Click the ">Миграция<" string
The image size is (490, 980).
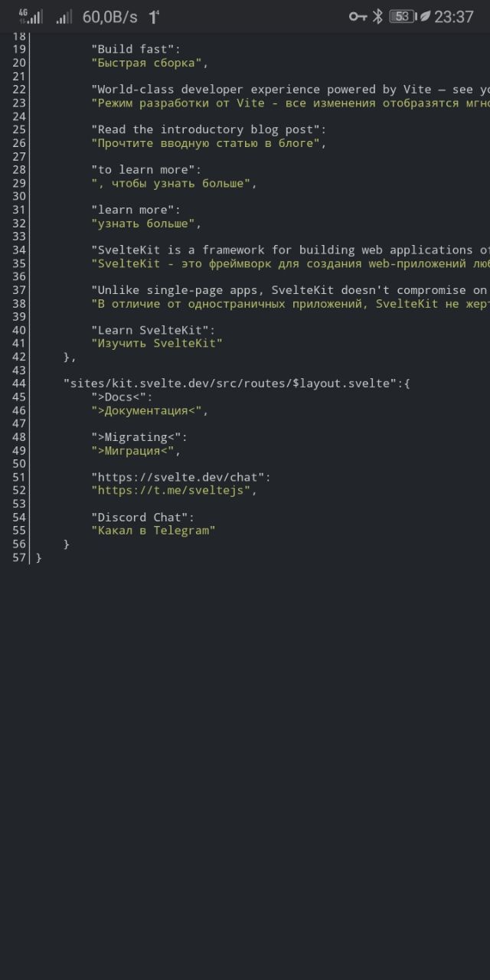coord(136,451)
